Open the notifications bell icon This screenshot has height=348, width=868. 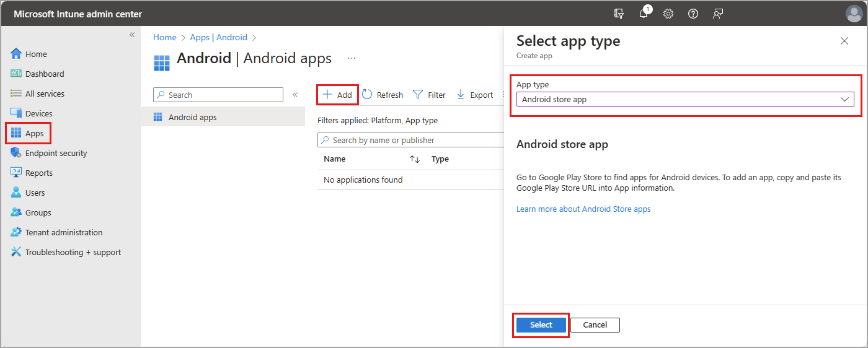click(x=644, y=13)
